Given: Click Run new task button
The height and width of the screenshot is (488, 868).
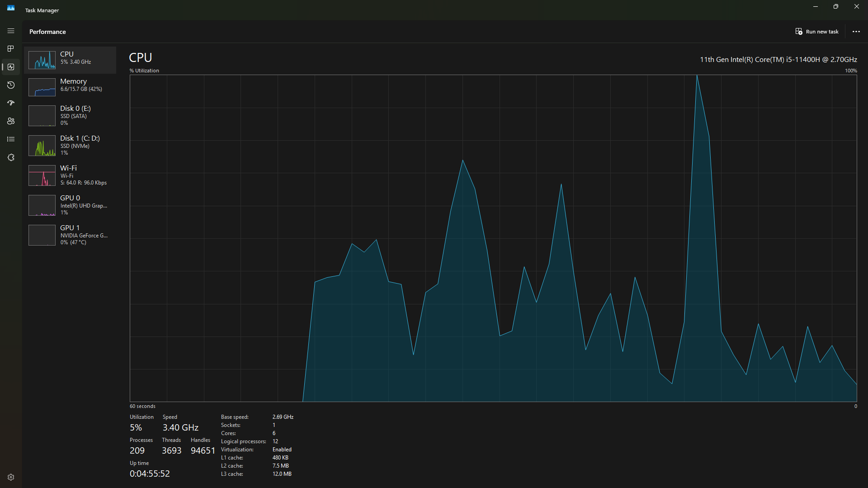Looking at the screenshot, I should coord(817,32).
